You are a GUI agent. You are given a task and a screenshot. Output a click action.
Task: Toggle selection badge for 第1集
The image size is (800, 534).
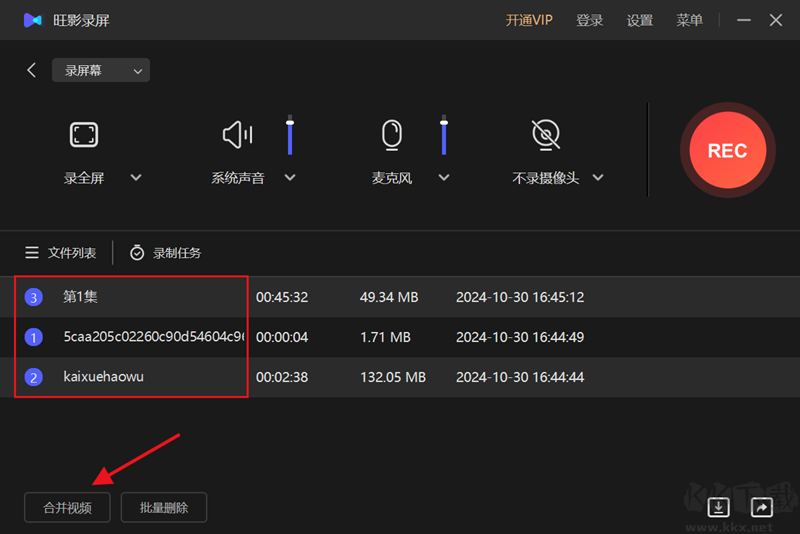click(x=34, y=297)
